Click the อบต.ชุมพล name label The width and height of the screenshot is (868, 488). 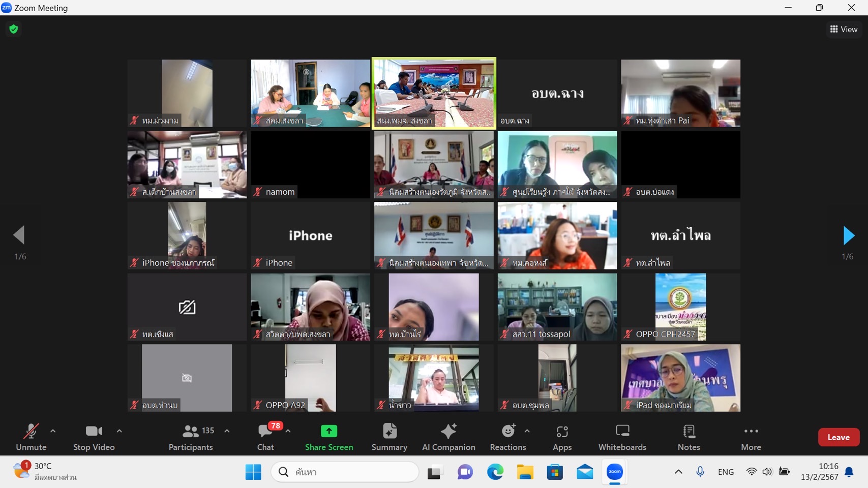pyautogui.click(x=531, y=405)
